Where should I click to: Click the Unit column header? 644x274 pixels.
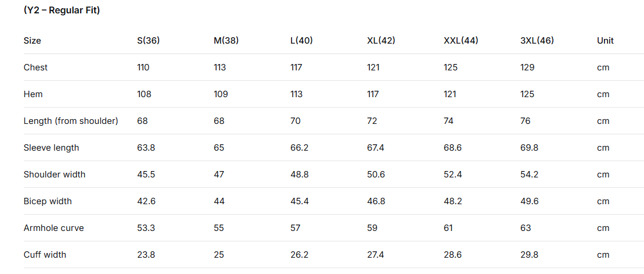point(606,41)
